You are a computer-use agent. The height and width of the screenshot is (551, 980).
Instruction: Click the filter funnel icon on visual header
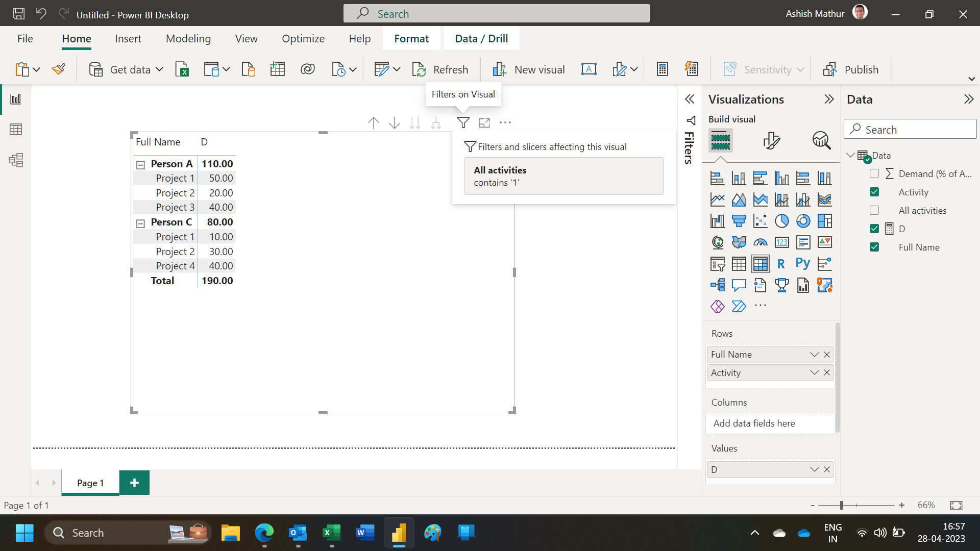coord(463,122)
